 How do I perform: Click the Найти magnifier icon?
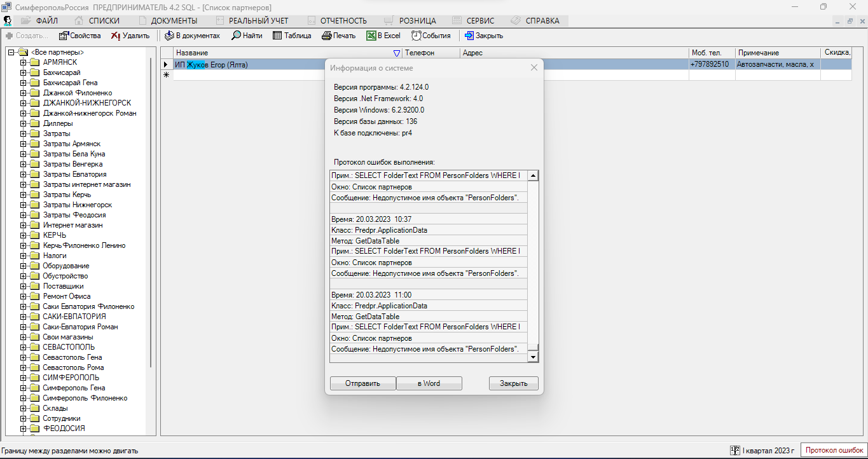click(236, 36)
